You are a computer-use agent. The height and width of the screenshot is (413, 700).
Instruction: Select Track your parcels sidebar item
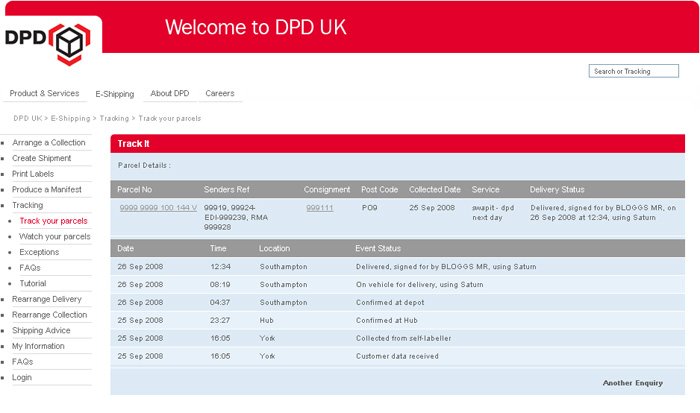pyautogui.click(x=54, y=221)
